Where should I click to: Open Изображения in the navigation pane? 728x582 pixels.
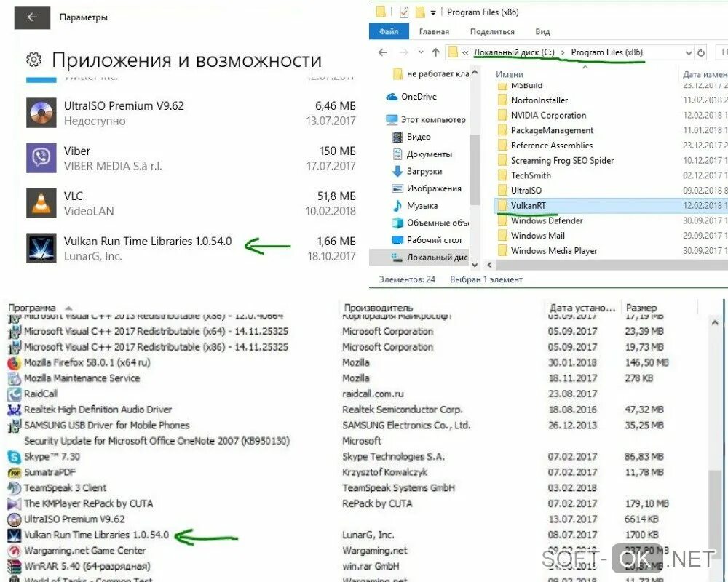pyautogui.click(x=427, y=188)
